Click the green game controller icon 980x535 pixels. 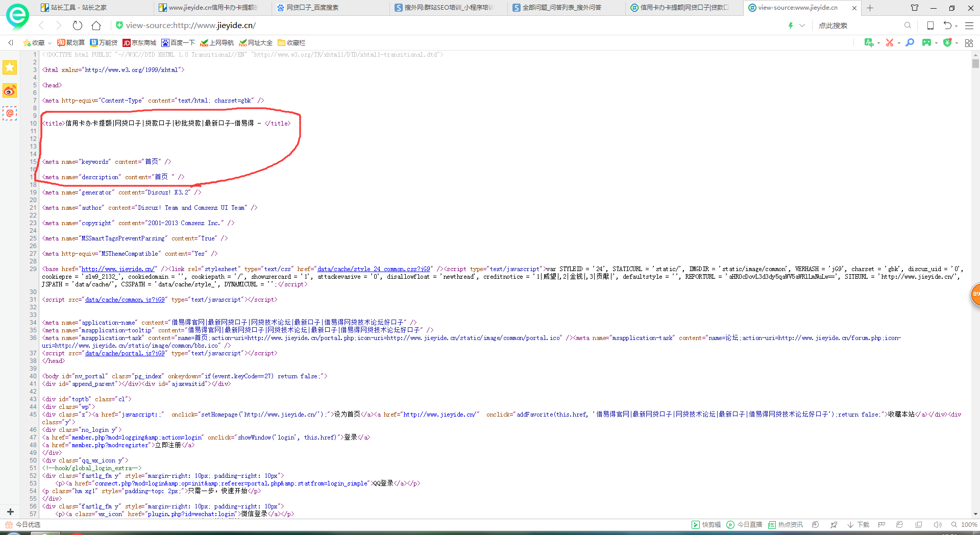[926, 43]
